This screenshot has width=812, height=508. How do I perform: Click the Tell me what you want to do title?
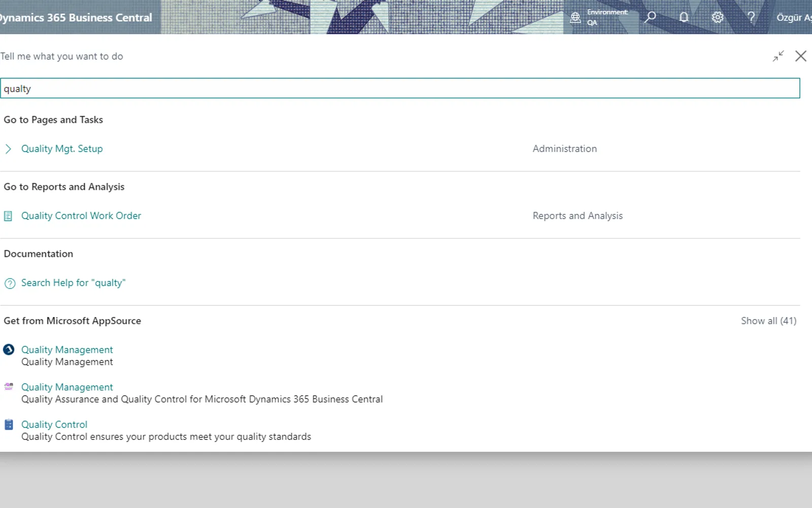pos(61,56)
